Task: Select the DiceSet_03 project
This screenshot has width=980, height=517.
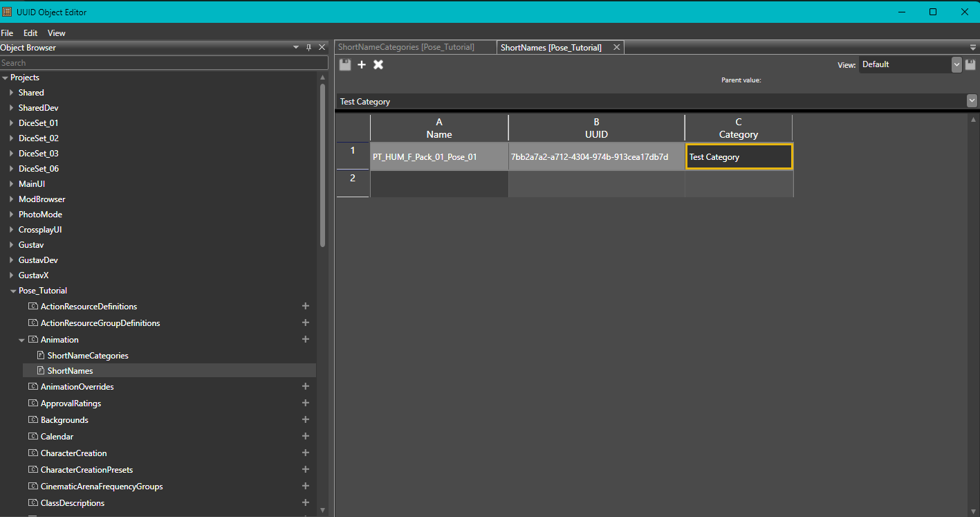Action: [x=38, y=153]
